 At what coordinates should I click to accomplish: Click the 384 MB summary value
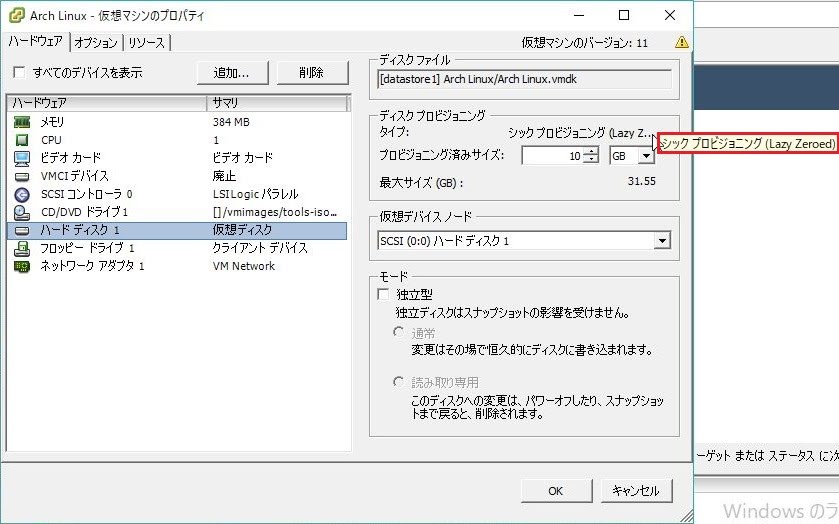[x=231, y=122]
